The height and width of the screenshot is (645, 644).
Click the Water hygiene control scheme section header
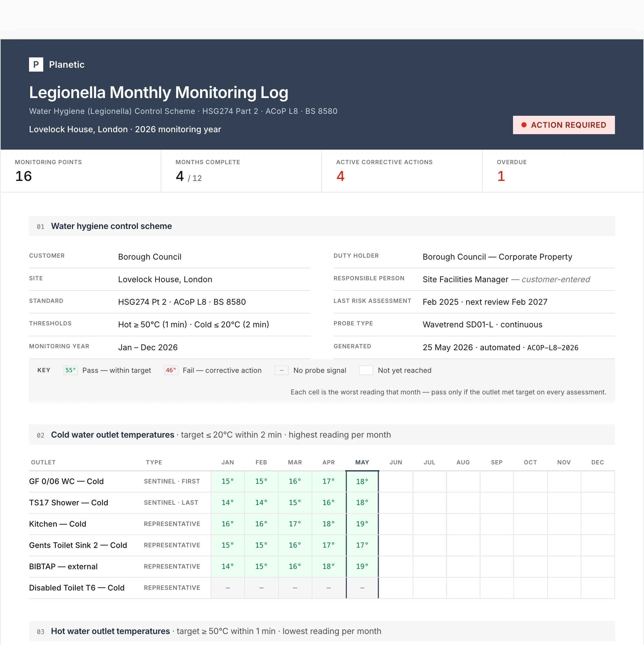tap(322, 226)
